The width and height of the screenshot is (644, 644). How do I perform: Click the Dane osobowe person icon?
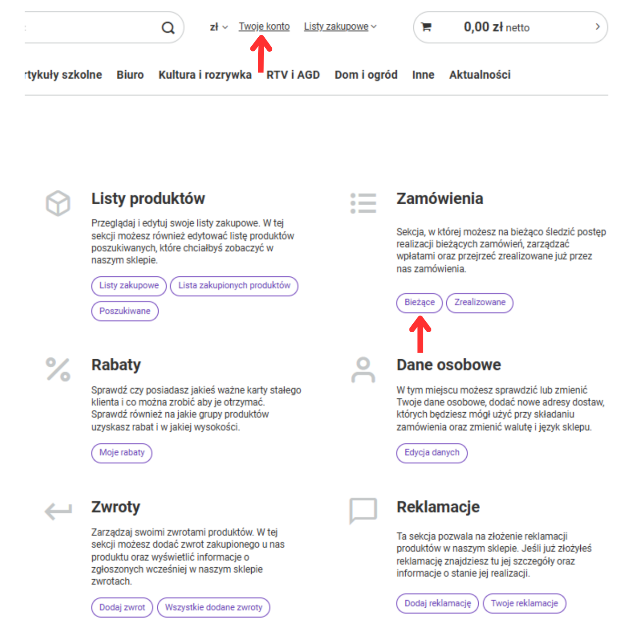(x=363, y=370)
